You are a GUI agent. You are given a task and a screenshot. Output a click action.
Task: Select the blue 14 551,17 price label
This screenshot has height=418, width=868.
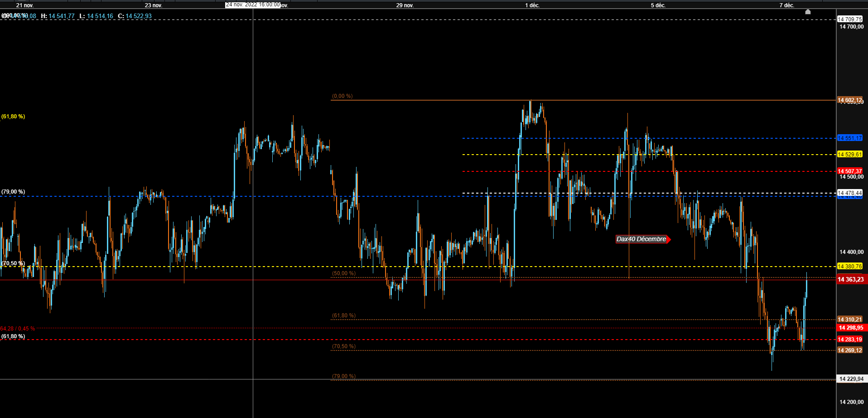coord(850,138)
